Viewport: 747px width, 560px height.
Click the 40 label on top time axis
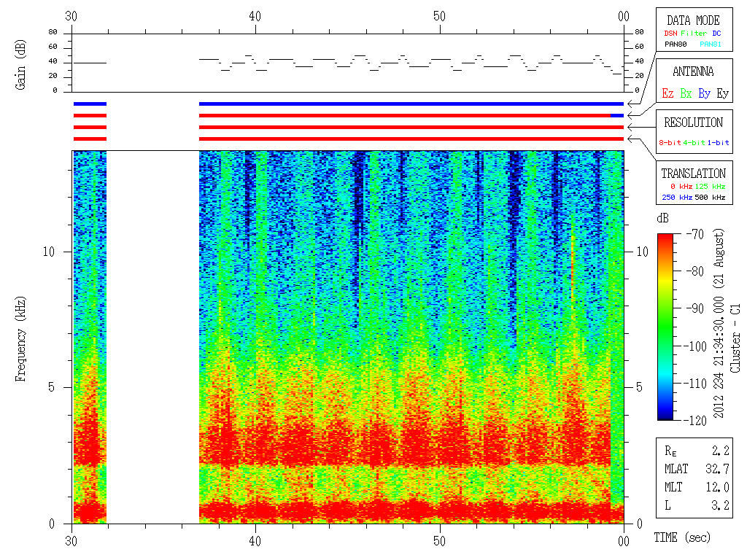pyautogui.click(x=255, y=16)
